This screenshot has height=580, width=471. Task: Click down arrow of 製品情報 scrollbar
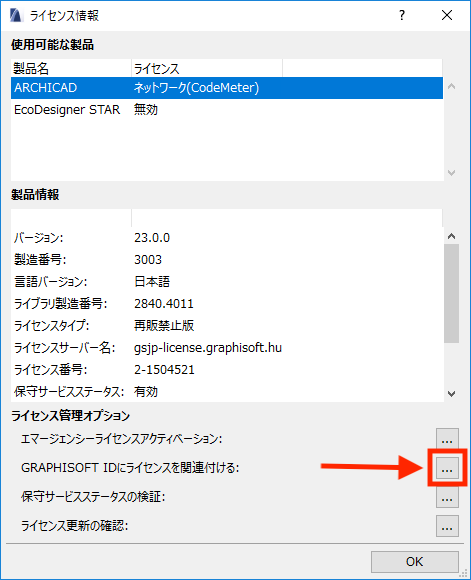click(x=451, y=394)
